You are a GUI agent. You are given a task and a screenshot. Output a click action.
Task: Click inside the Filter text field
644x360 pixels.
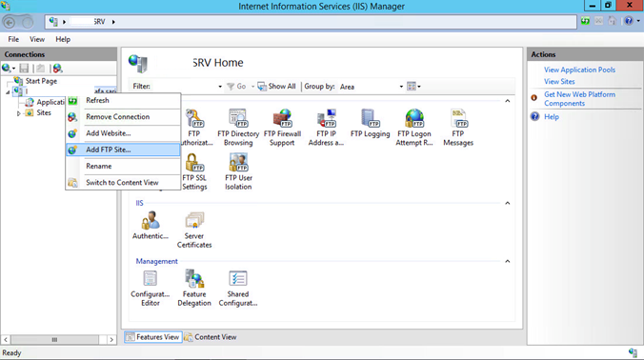tap(184, 87)
